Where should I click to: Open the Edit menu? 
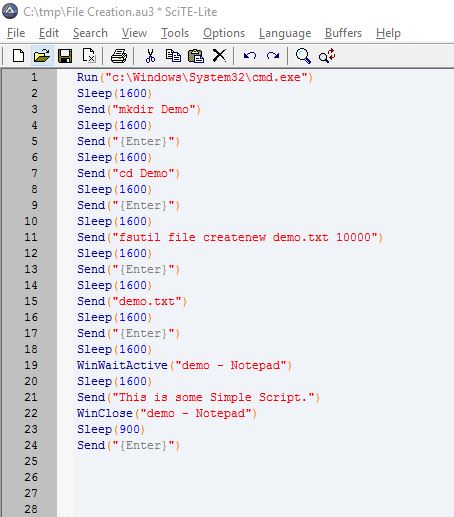[x=49, y=33]
